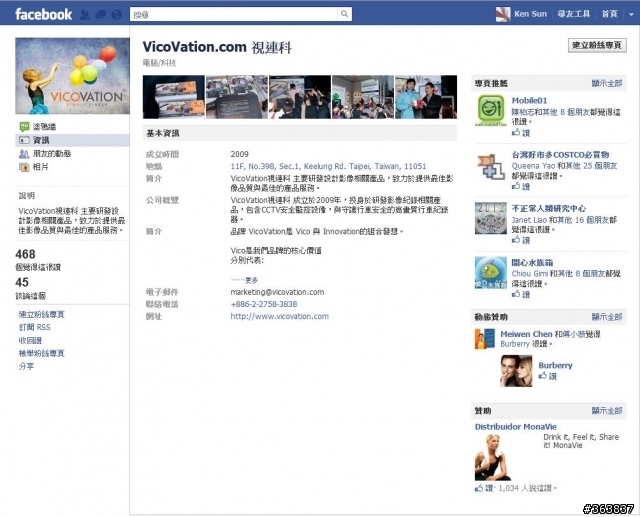Open Distribuidor MonaVie ad title
Image resolution: width=640 pixels, height=517 pixels.
point(516,427)
